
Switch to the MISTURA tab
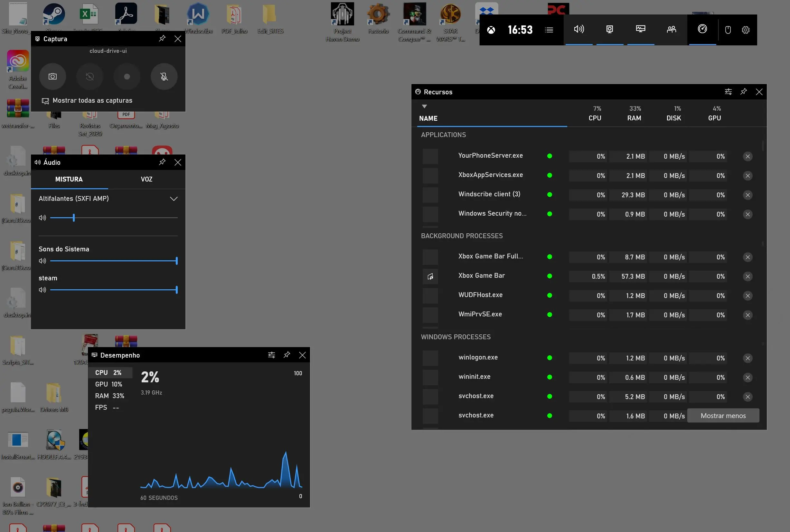point(69,179)
